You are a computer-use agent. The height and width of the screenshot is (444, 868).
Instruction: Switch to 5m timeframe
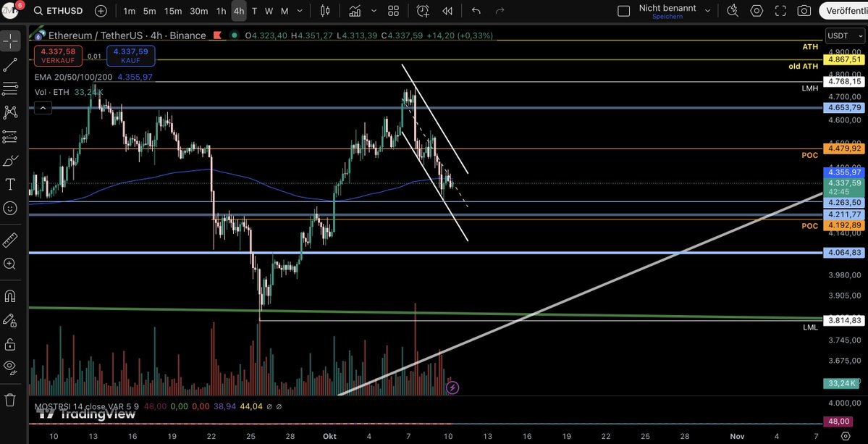[x=149, y=11]
